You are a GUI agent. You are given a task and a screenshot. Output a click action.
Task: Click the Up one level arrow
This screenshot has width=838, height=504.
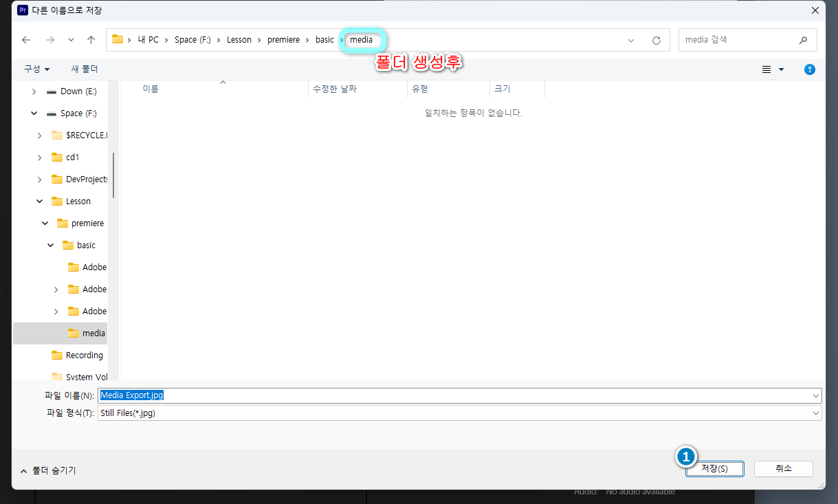91,40
